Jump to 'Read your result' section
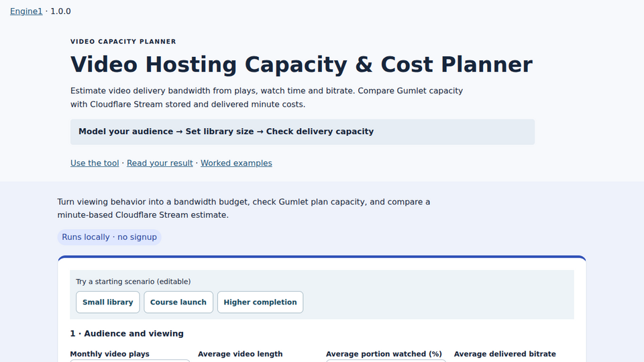Image resolution: width=644 pixels, height=362 pixels. (160, 163)
